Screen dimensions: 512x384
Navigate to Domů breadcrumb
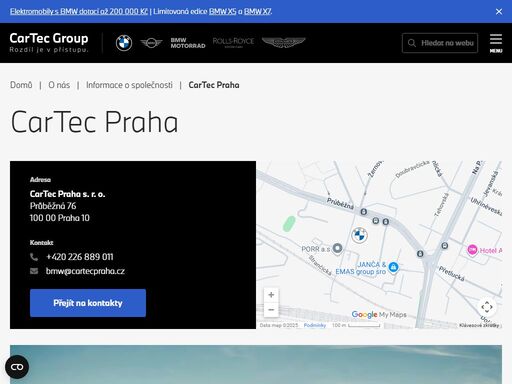click(21, 85)
